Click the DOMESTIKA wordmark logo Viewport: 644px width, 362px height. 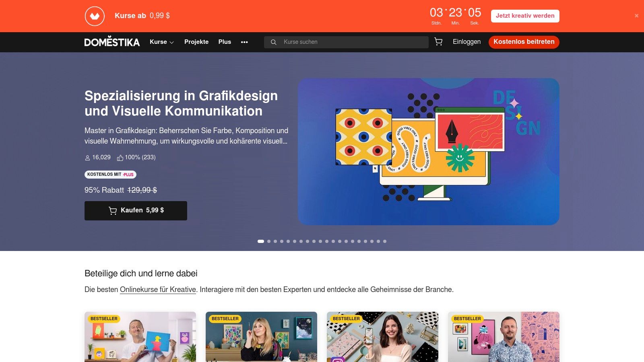pos(112,42)
